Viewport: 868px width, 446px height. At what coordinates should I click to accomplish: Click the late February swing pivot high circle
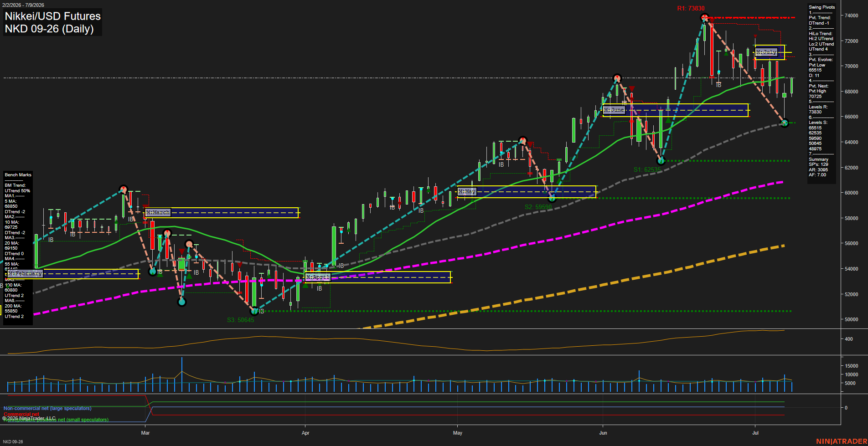[x=123, y=189]
